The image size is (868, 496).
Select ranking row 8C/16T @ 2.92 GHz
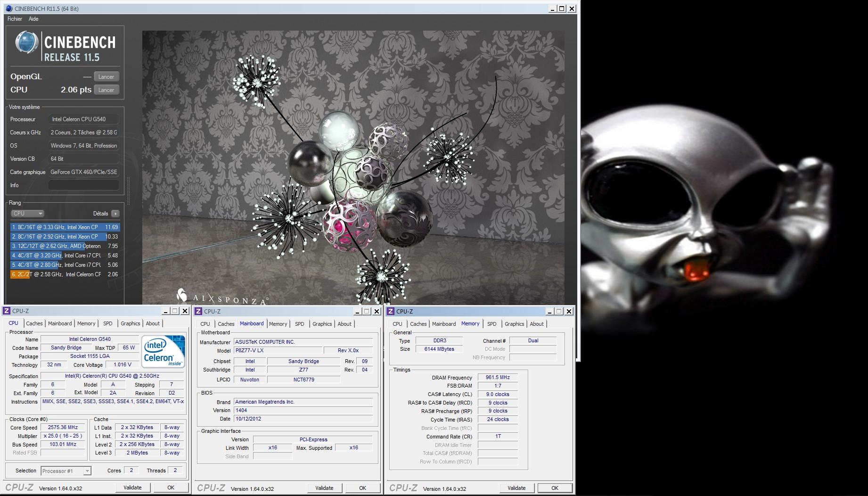[x=65, y=237]
